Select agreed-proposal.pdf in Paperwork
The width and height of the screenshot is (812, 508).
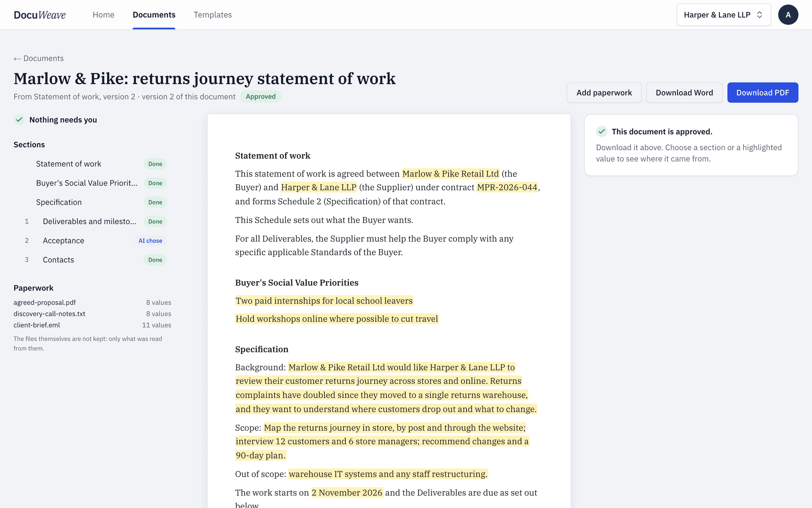click(x=45, y=302)
